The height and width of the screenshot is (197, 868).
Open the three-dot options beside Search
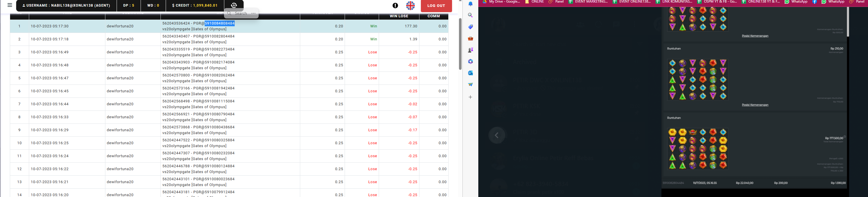point(253,14)
